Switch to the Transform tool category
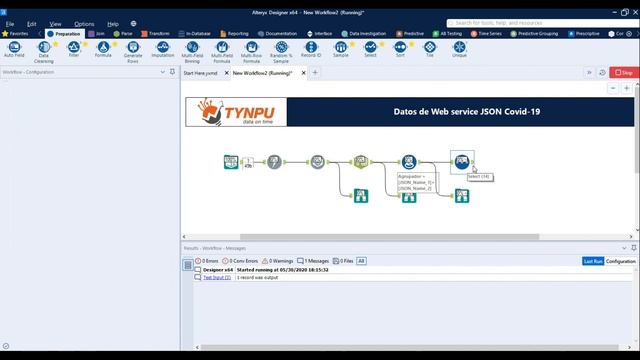The image size is (640, 360). click(155, 33)
